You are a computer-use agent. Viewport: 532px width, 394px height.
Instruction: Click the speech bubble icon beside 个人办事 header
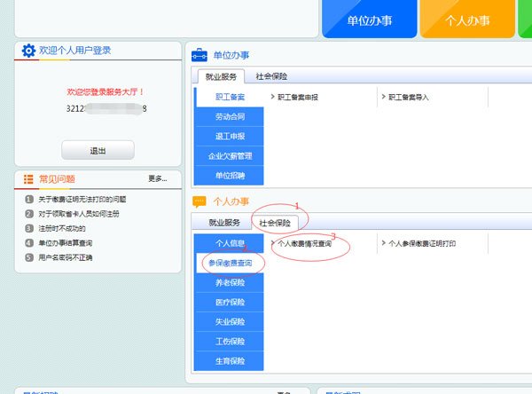click(x=199, y=201)
